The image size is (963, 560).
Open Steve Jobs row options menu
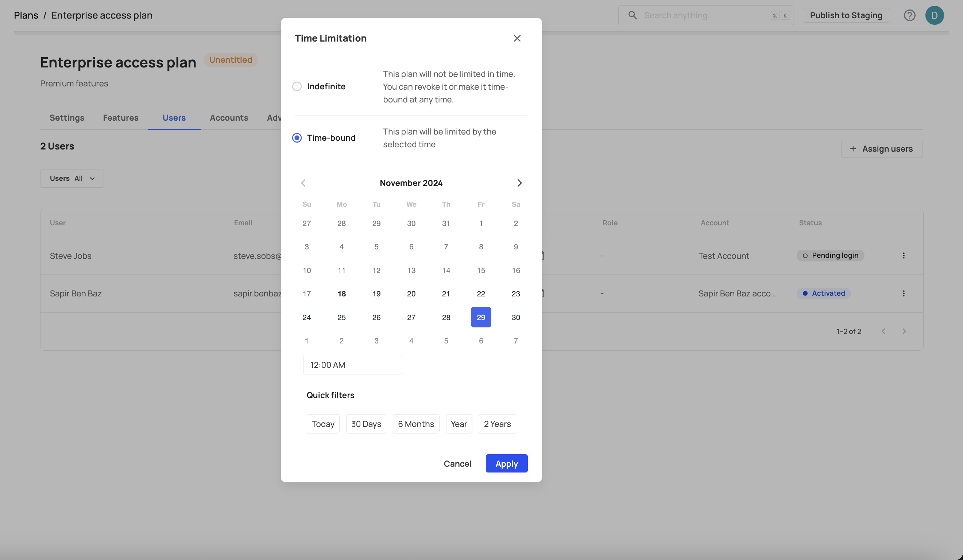(904, 256)
